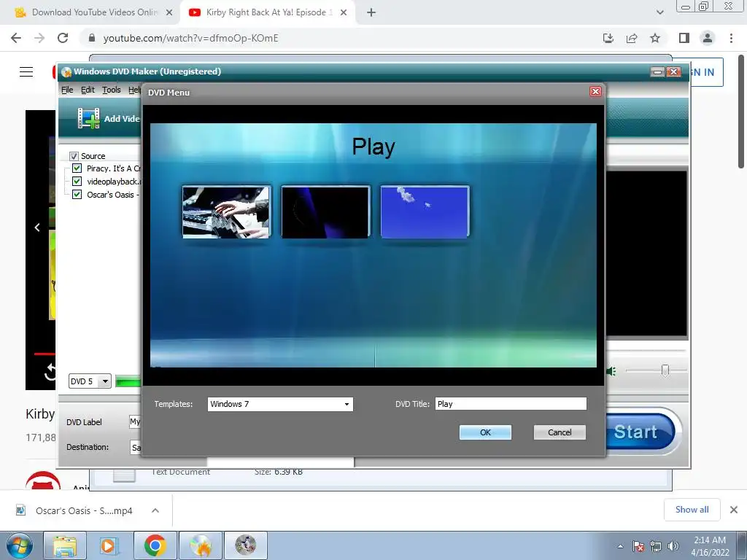Open the Edit menu in DVD Maker
This screenshot has height=560, width=747.
(x=88, y=90)
